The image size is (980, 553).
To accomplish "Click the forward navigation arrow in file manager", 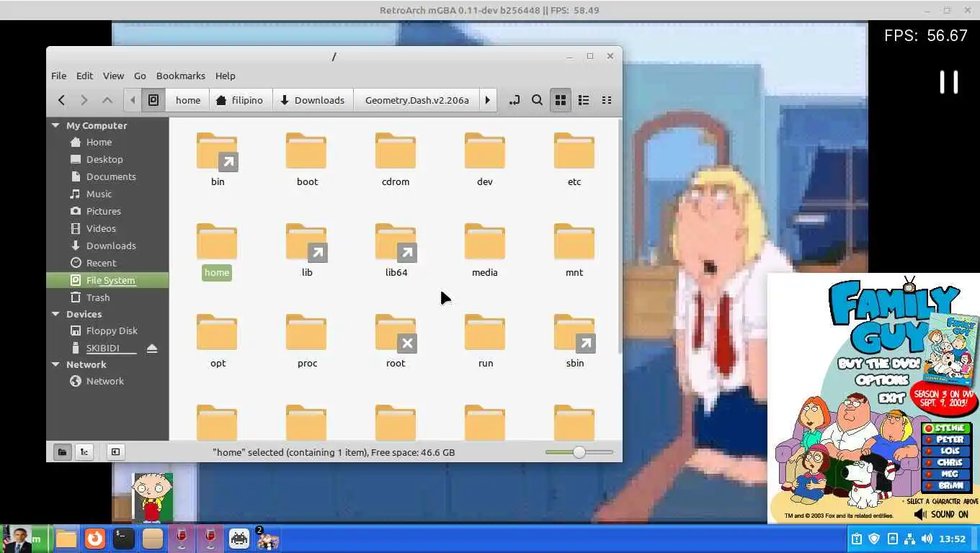I will point(84,100).
